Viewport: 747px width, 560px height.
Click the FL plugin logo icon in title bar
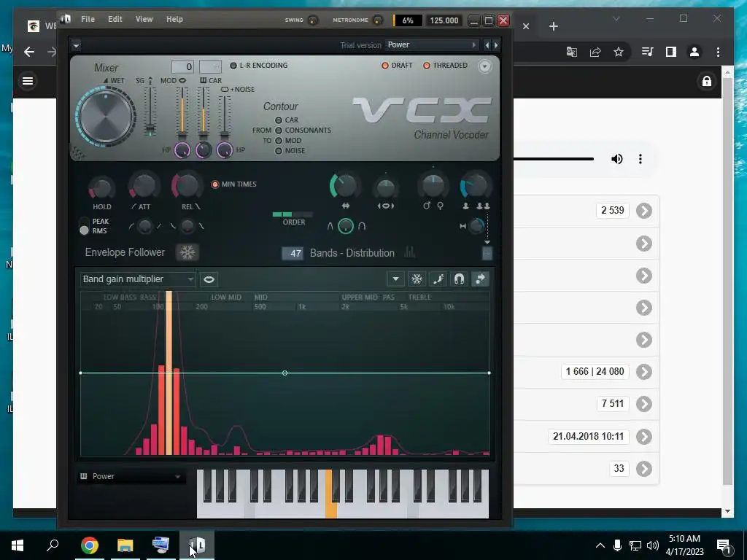(x=66, y=19)
